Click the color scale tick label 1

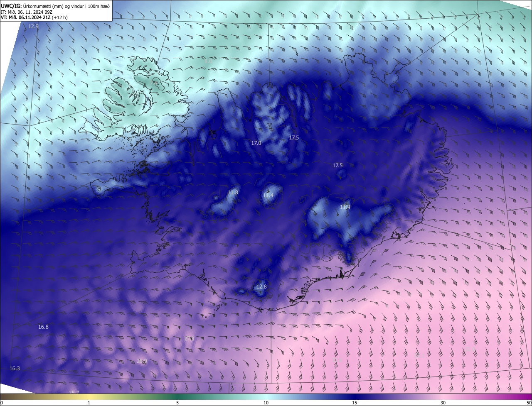(x=89, y=403)
